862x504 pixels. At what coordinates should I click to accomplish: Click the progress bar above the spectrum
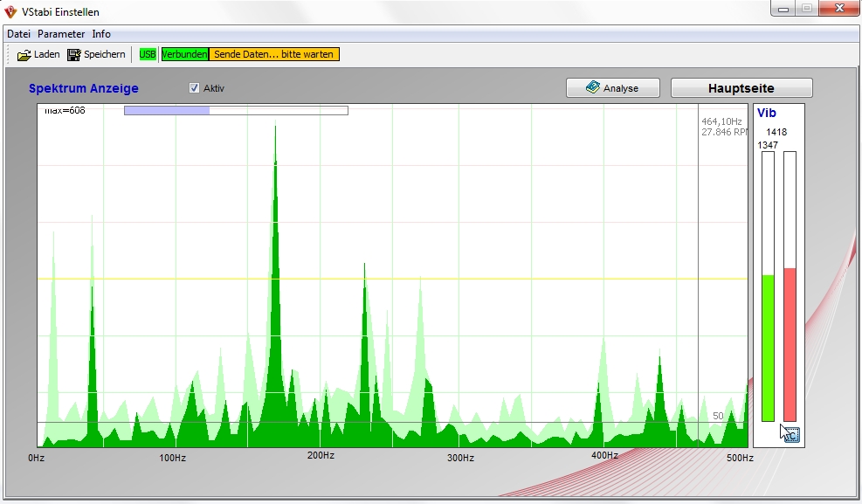click(236, 110)
